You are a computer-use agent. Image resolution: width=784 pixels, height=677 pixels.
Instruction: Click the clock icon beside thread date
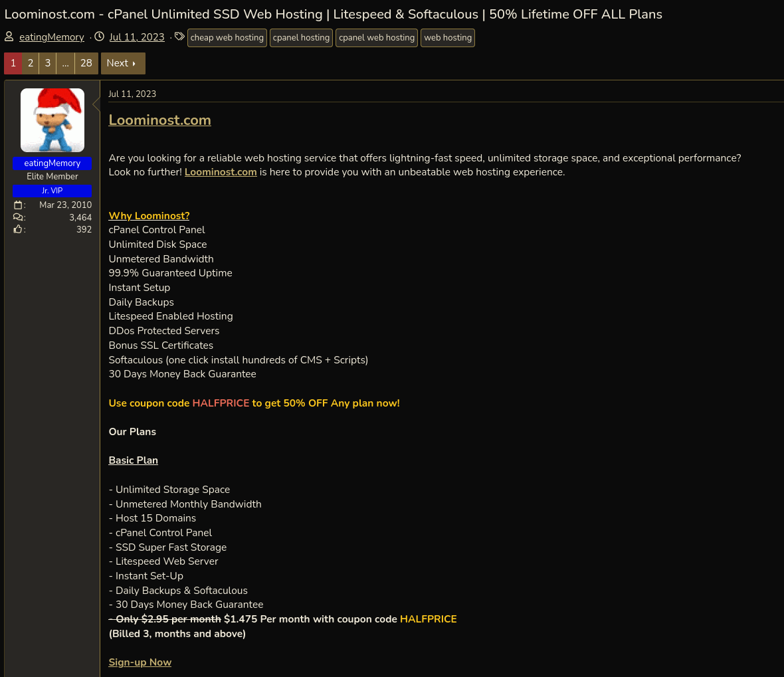click(100, 37)
